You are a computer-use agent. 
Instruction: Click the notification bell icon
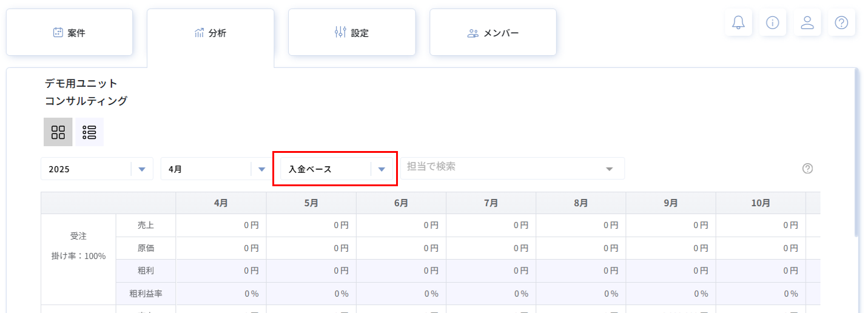point(738,23)
